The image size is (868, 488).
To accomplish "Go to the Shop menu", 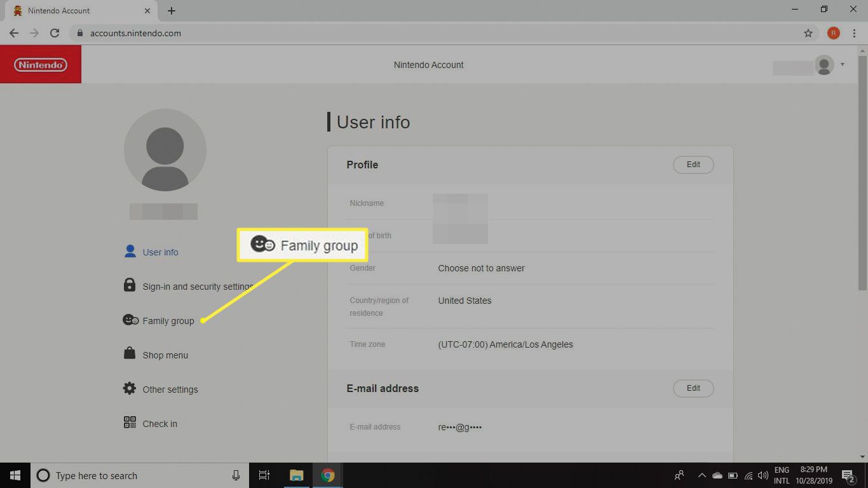I will click(x=156, y=355).
